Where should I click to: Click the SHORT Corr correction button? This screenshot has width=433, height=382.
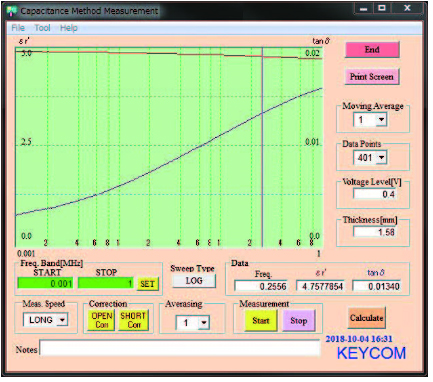133,320
